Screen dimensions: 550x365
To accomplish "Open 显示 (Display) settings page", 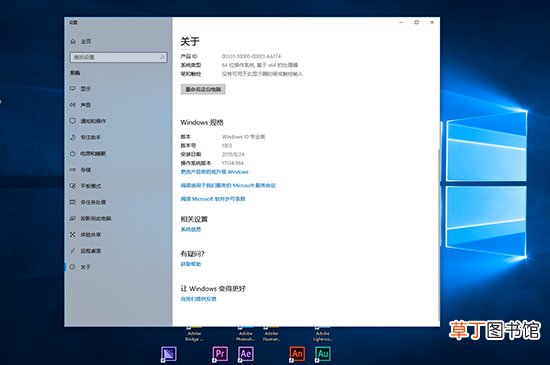I will click(81, 89).
